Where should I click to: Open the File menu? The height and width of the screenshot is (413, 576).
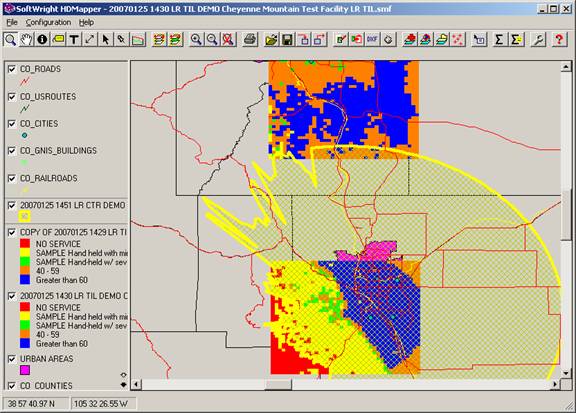tap(12, 22)
